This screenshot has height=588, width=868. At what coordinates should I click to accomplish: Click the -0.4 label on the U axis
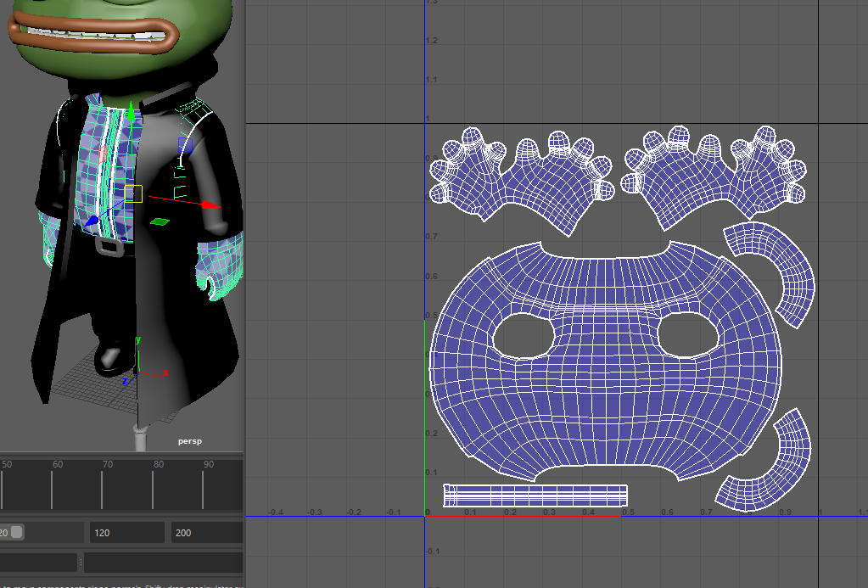(276, 512)
